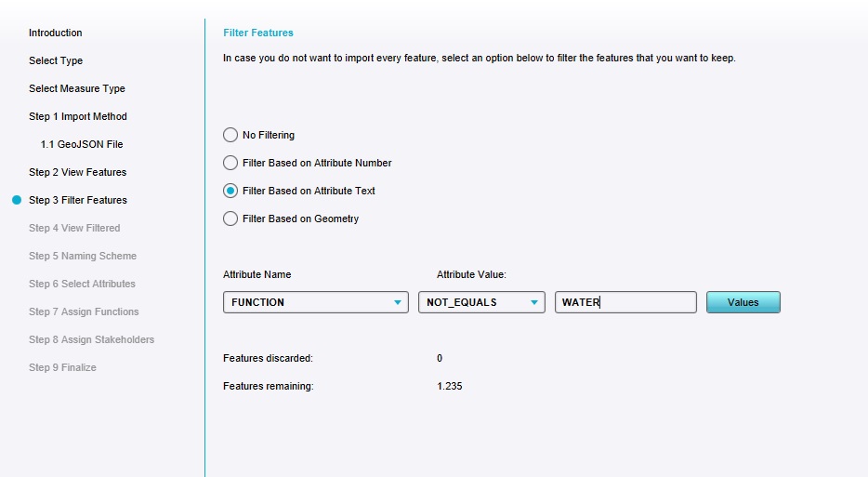Jump to Step 4 View Filtered
The height and width of the screenshot is (477, 868).
click(74, 228)
